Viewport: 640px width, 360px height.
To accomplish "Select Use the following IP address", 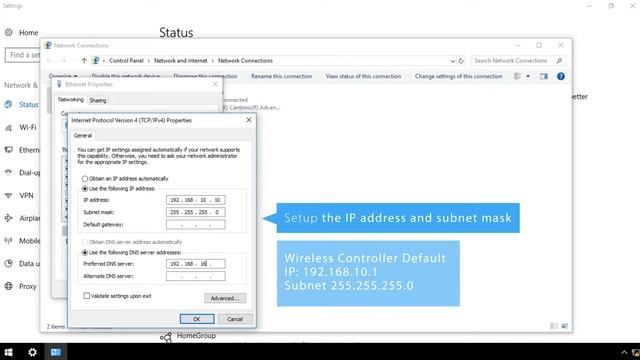I will click(x=85, y=189).
